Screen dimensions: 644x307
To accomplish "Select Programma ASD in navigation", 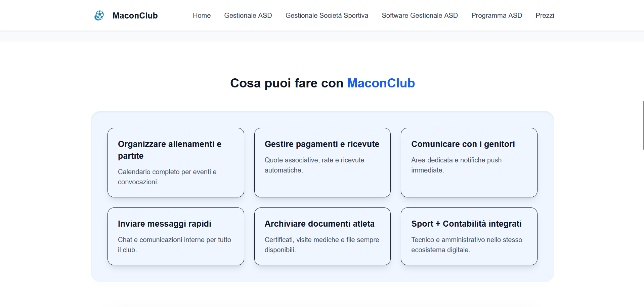I will (497, 15).
